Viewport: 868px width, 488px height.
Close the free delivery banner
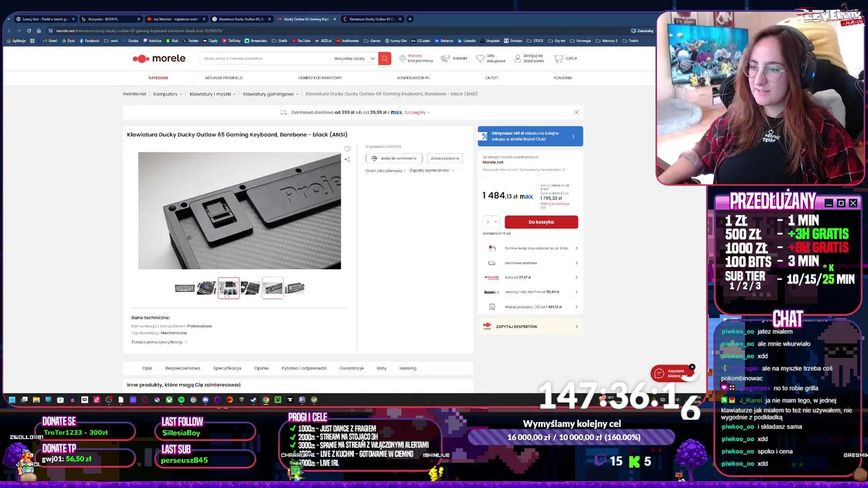coord(576,113)
